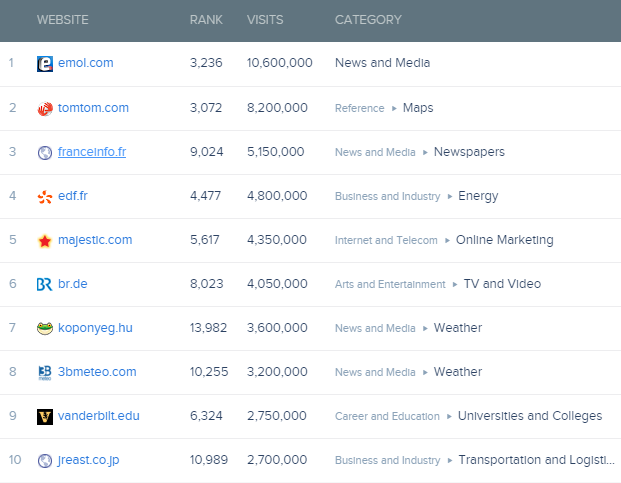Open the 3bmeteo.com link
The image size is (621, 483).
97,372
